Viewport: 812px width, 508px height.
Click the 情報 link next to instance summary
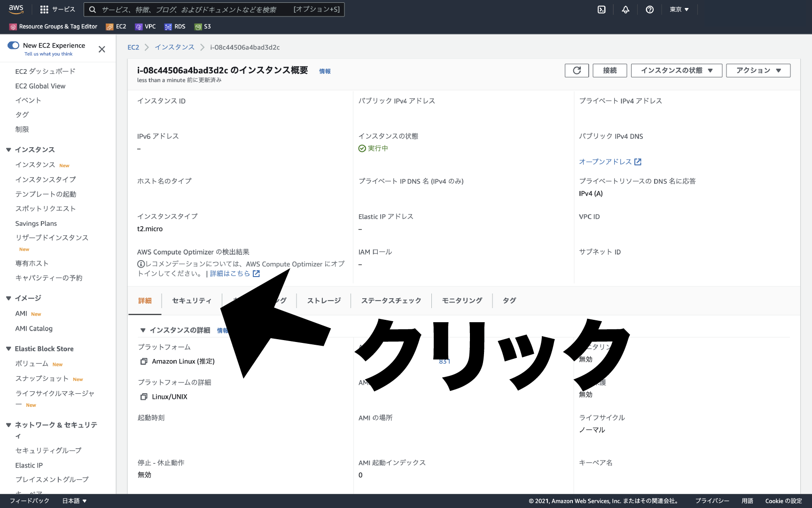coord(325,71)
